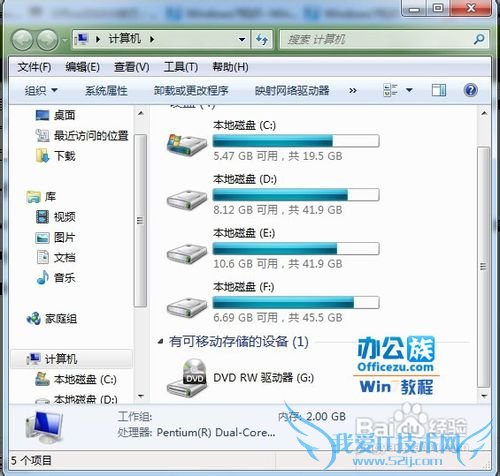Viewport: 500px width, 476px height.
Task: Open the 帮助(H) menu
Action: point(230,67)
